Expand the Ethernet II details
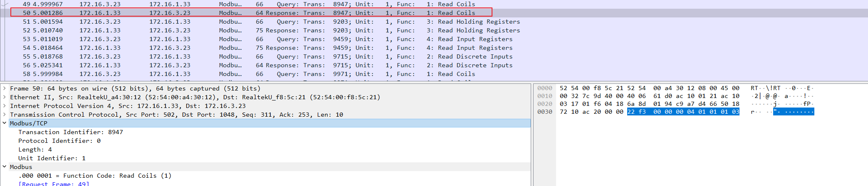 coord(5,97)
